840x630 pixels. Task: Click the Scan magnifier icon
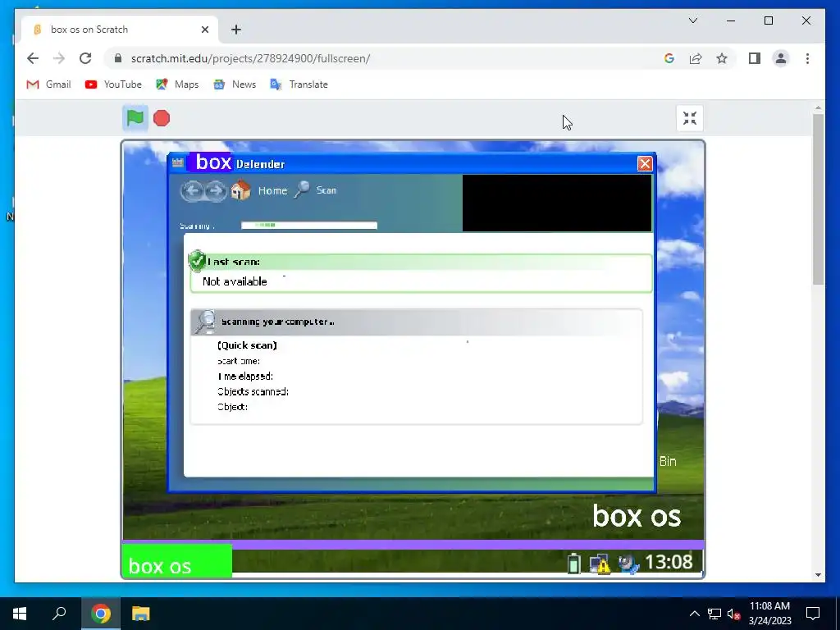(x=302, y=189)
